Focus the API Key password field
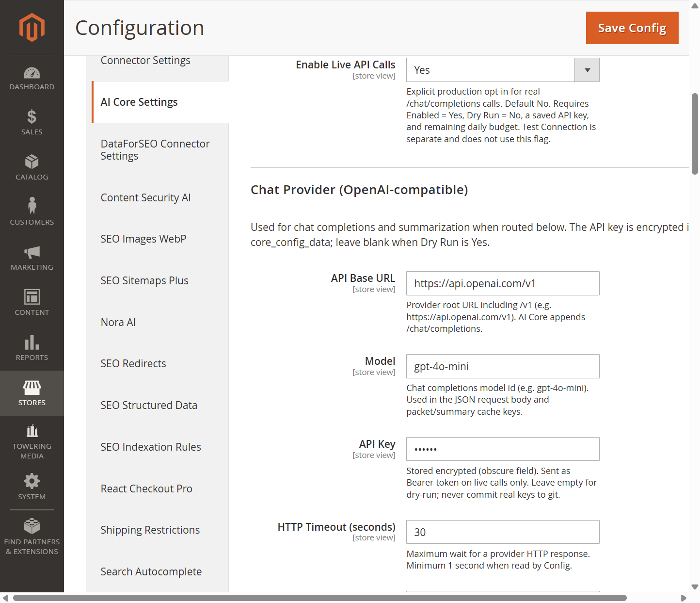This screenshot has width=700, height=603. (x=503, y=449)
